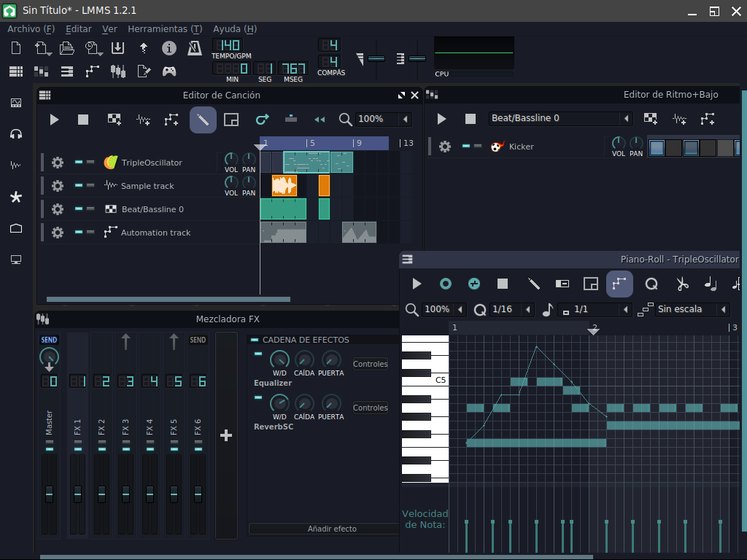The width and height of the screenshot is (747, 560).
Task: Choose erase mode in Piano-Roll
Action: click(562, 284)
